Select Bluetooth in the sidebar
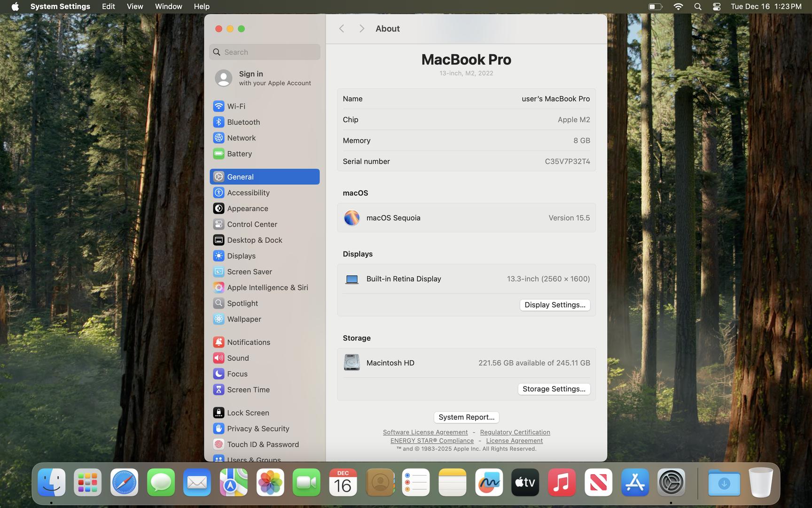 tap(243, 122)
